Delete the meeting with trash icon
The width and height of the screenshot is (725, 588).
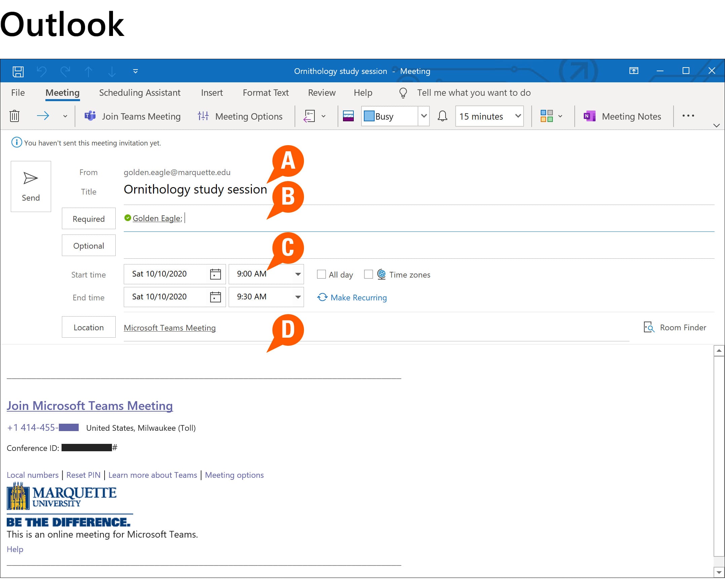pyautogui.click(x=14, y=116)
